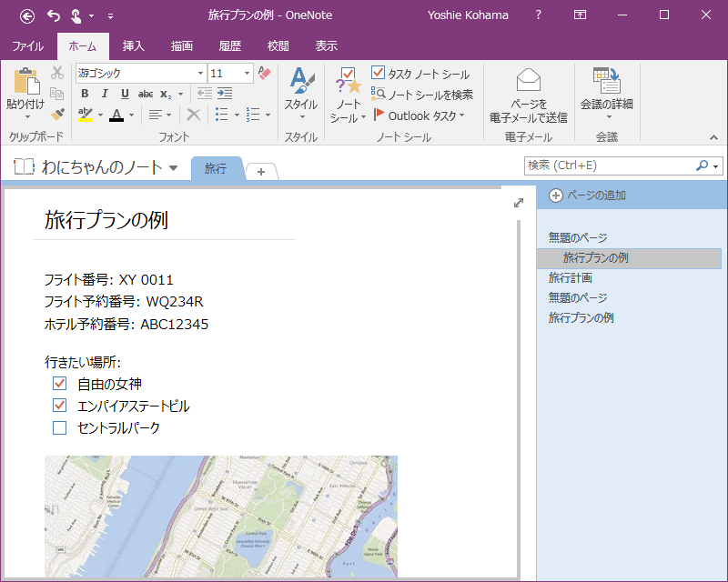Click the Bold formatting icon

(85, 94)
